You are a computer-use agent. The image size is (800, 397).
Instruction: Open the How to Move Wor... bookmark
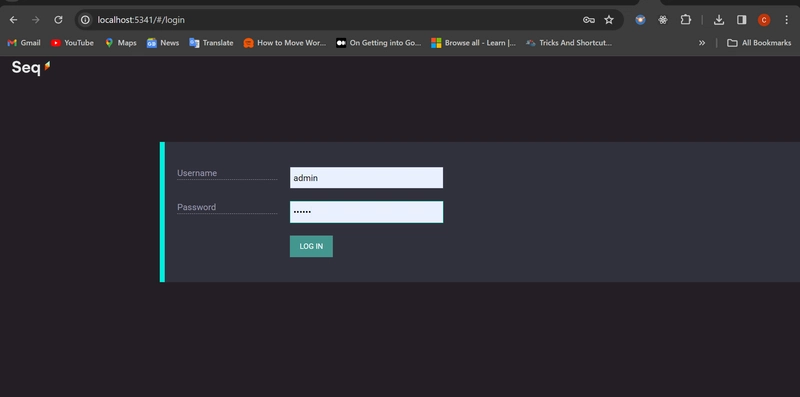[x=285, y=43]
